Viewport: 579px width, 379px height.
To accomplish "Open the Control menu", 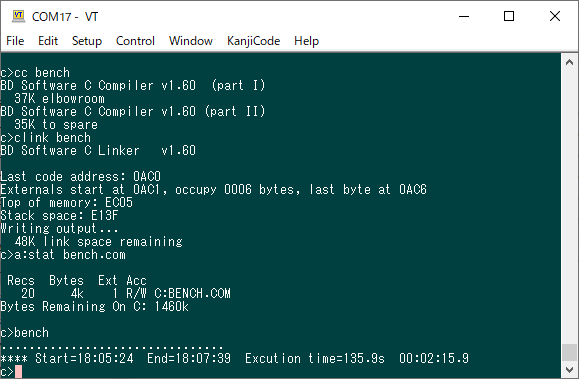I will (x=135, y=41).
